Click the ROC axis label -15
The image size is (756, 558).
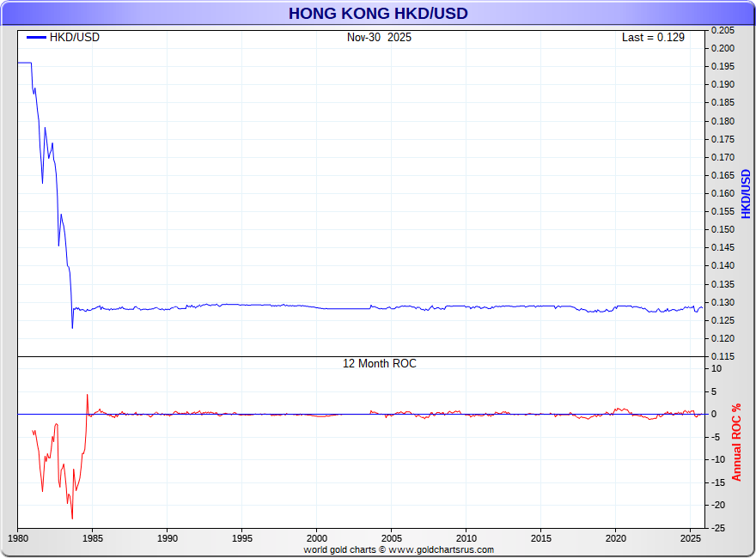[x=718, y=482]
